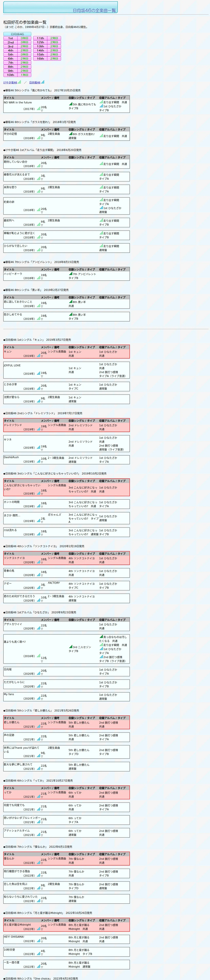Click the 花ちゃんズ unit note

[x=54, y=515]
